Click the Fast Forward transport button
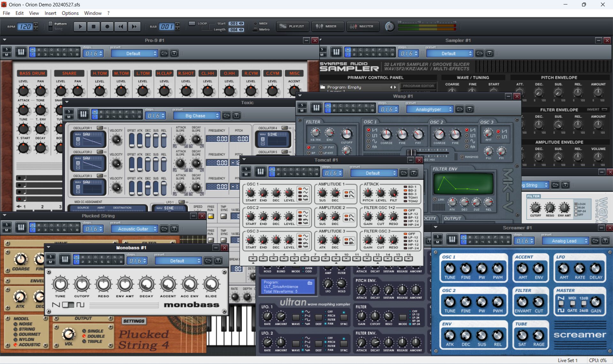Image resolution: width=613 pixels, height=364 pixels. click(x=134, y=26)
